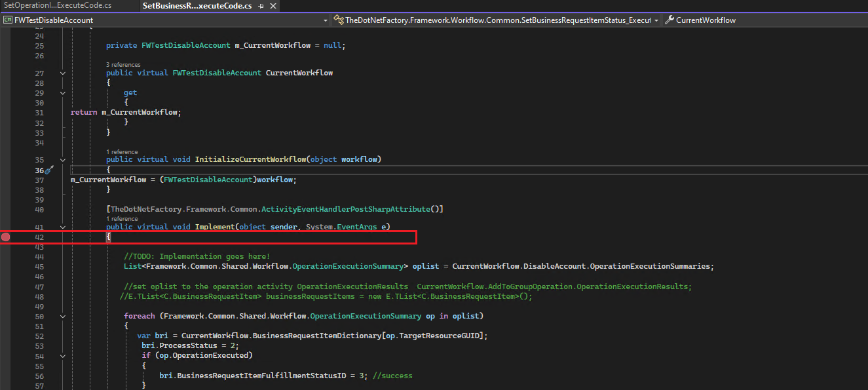
Task: Click the '//success' comment
Action: pyautogui.click(x=392, y=376)
